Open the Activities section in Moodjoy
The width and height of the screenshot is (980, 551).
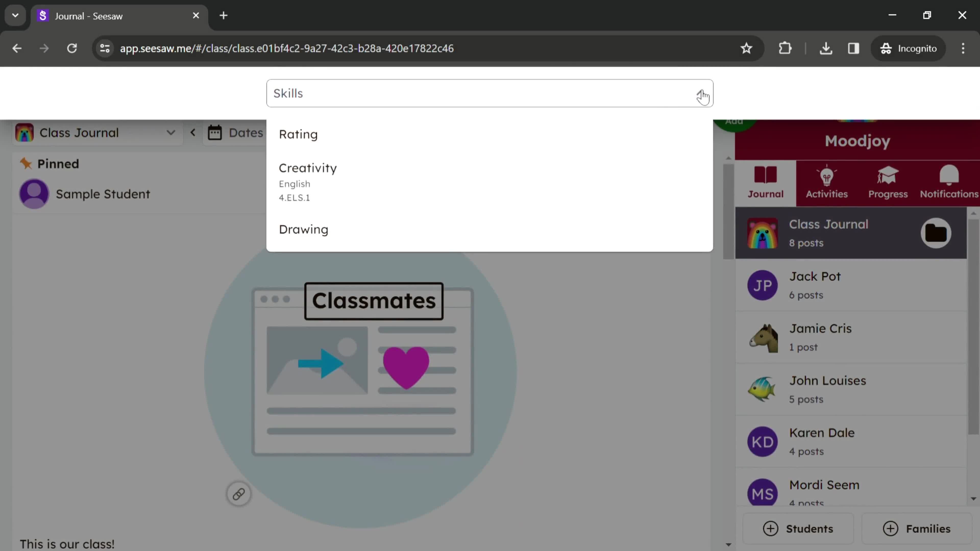(x=827, y=182)
